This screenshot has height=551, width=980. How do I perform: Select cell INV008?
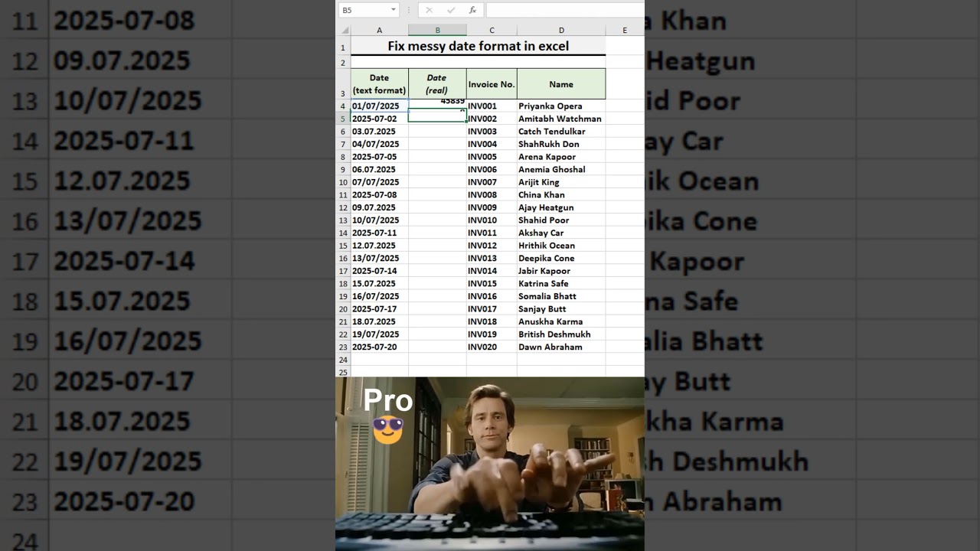pos(492,194)
